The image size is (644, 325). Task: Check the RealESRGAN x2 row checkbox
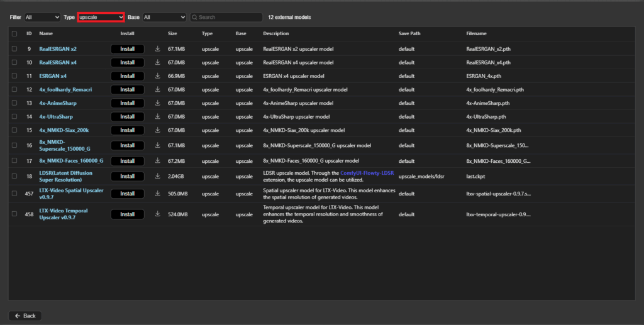pos(14,49)
